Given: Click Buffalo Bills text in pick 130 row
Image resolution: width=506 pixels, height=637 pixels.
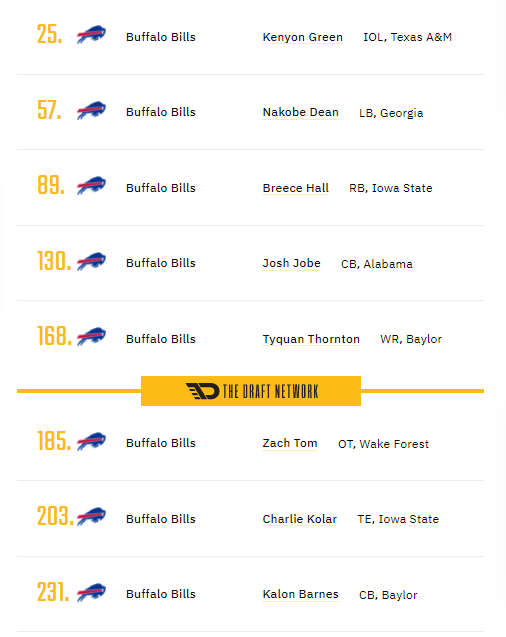Looking at the screenshot, I should [x=161, y=263].
